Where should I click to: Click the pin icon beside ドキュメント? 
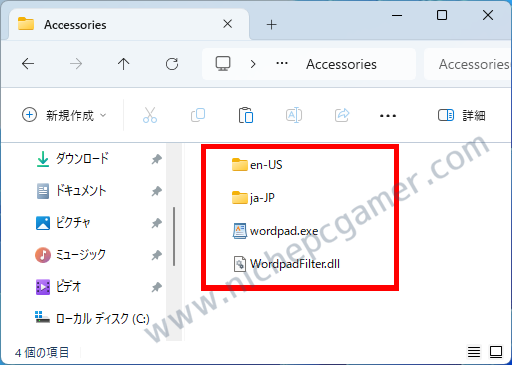tap(156, 191)
